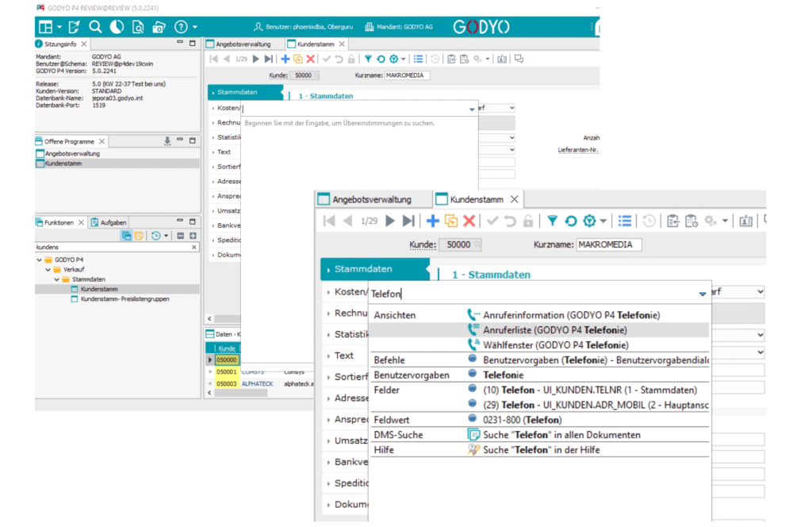Click the 'kundens' function search field

click(x=113, y=247)
